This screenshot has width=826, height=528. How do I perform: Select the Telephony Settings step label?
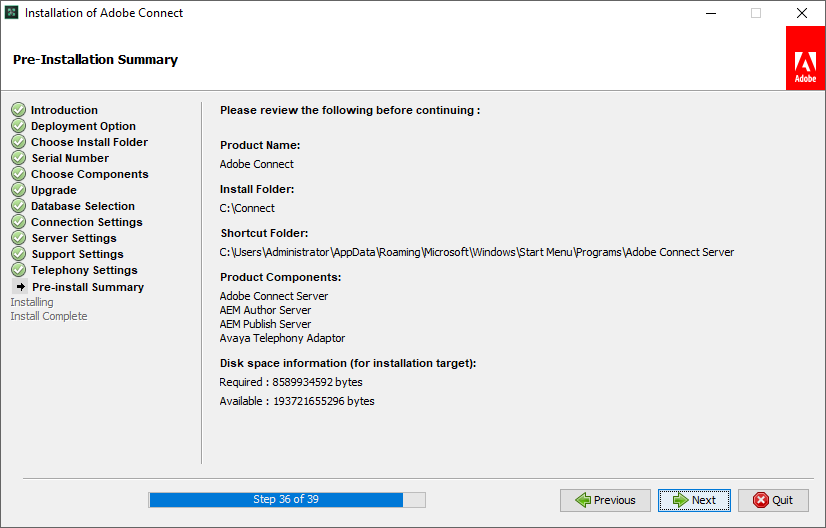(84, 270)
